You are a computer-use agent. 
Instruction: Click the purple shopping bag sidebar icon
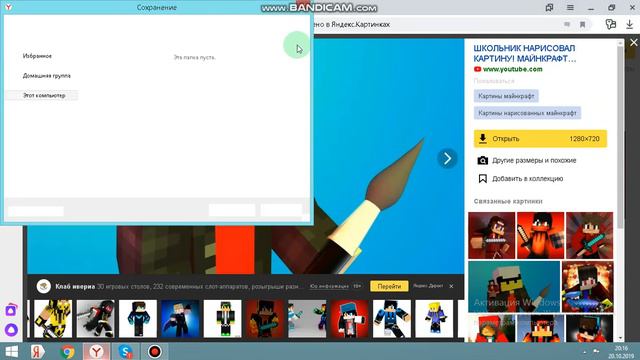coord(11,310)
